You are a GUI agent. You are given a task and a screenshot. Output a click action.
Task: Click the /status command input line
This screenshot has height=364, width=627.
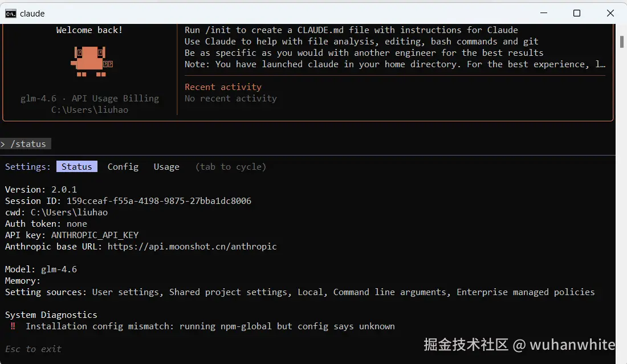(x=26, y=144)
